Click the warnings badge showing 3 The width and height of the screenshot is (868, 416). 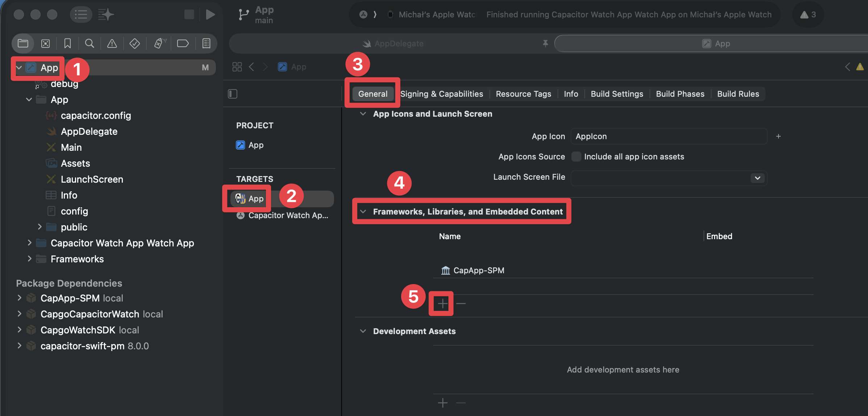(808, 14)
